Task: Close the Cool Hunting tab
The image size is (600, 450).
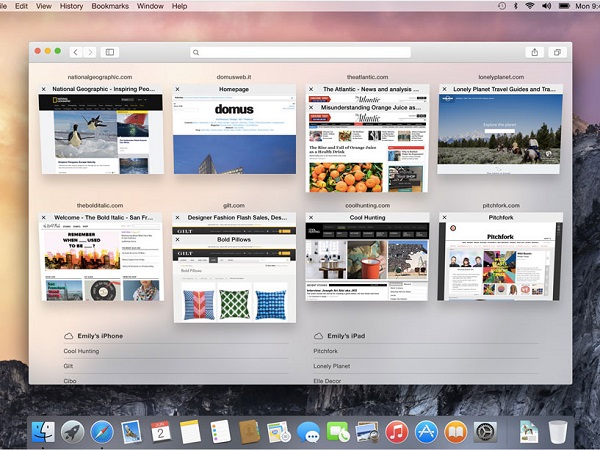Action: click(311, 217)
